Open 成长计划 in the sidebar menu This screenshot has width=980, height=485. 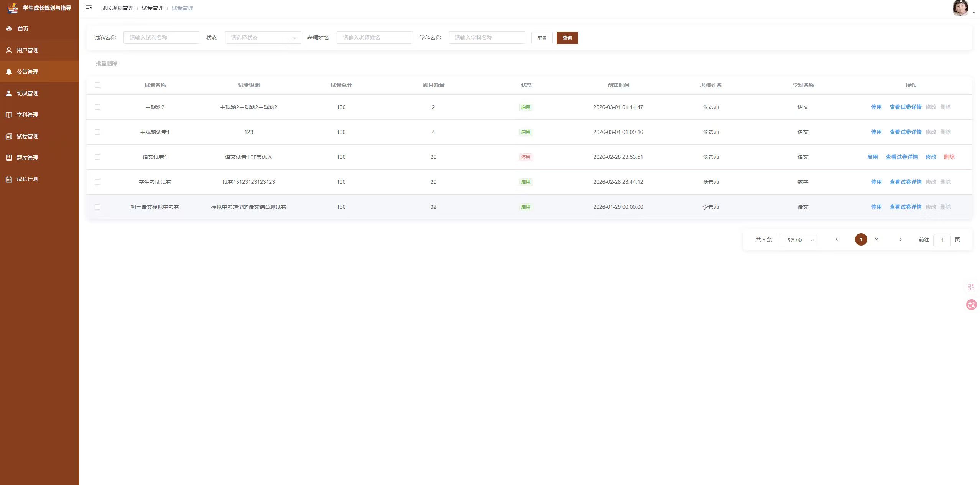coord(39,179)
